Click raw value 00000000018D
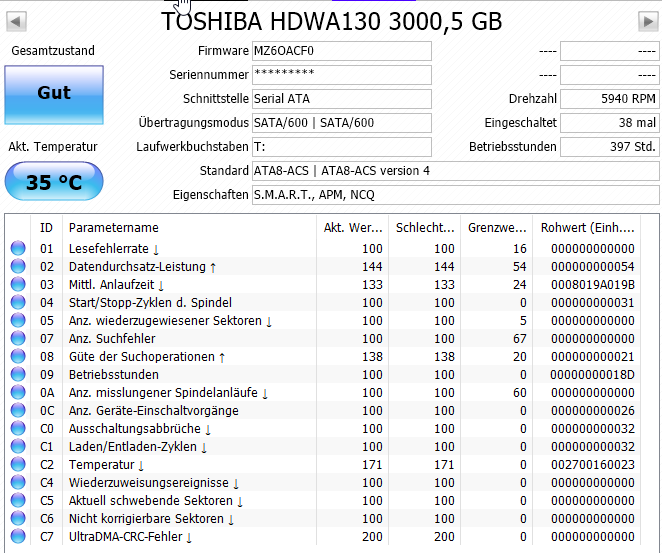 [x=592, y=375]
